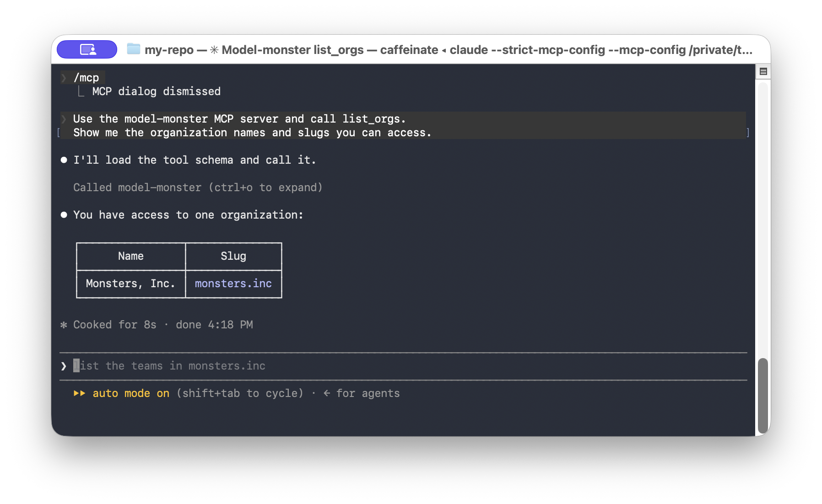Click the "Slug" table column header
Screen dimensions: 822x504
click(x=233, y=256)
